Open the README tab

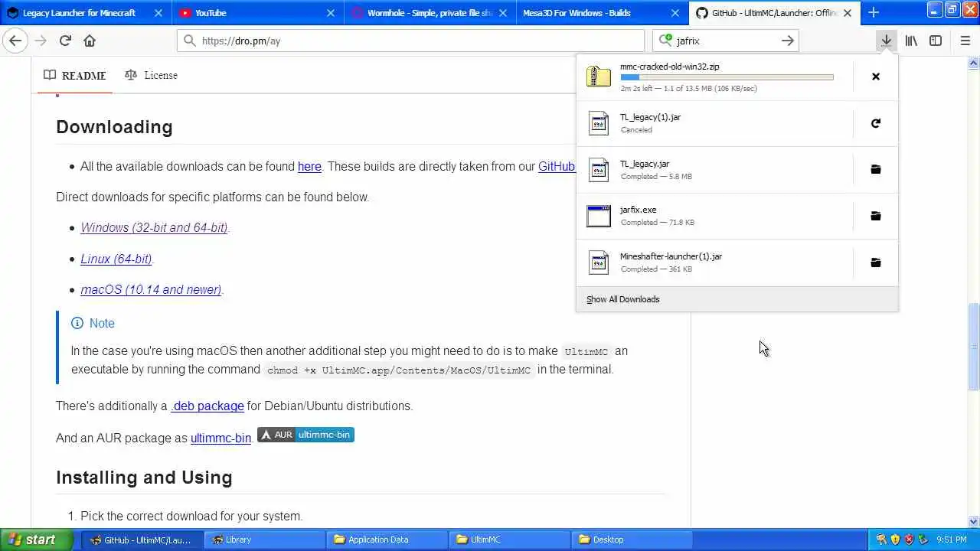pyautogui.click(x=75, y=75)
